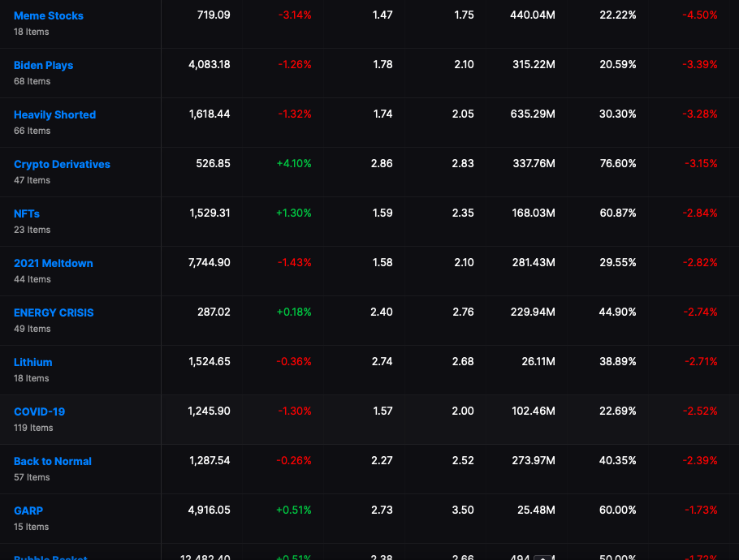
Task: Open the ENERGY CRISIS list
Action: click(54, 312)
